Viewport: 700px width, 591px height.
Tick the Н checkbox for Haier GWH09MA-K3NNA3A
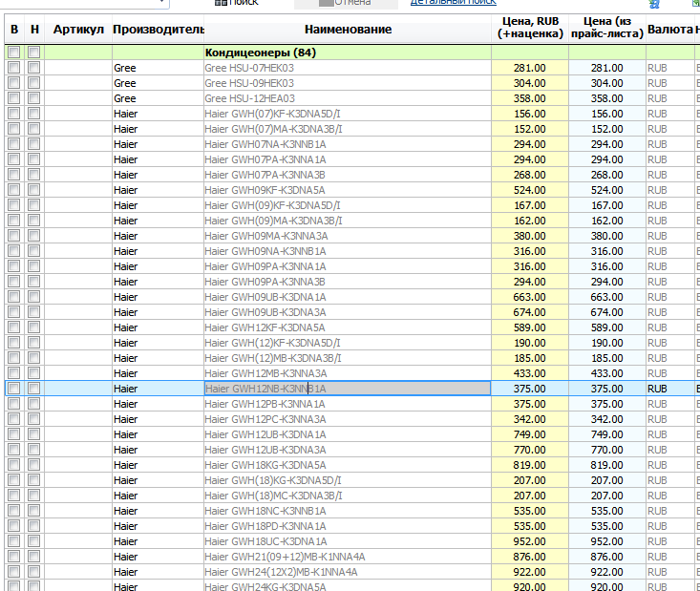coord(33,235)
